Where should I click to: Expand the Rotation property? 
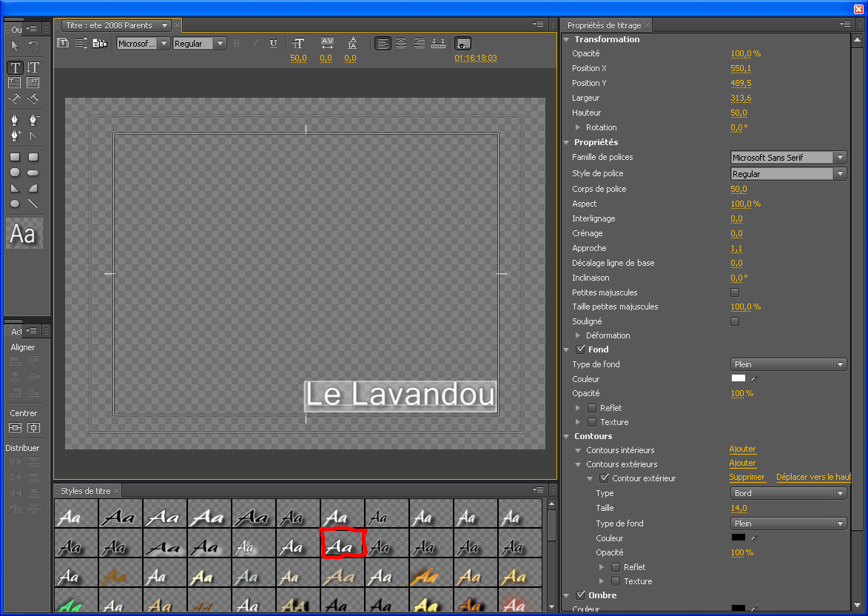tap(578, 127)
